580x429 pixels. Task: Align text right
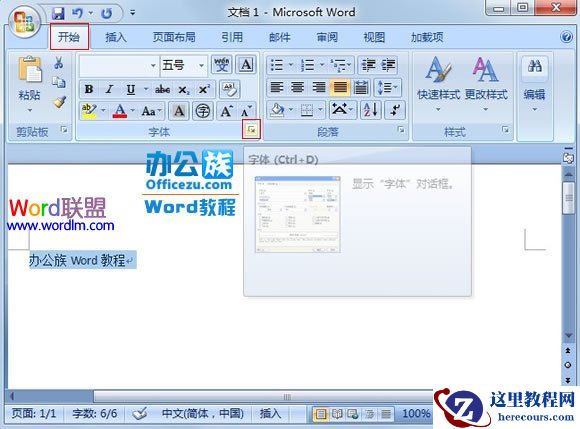(x=318, y=88)
